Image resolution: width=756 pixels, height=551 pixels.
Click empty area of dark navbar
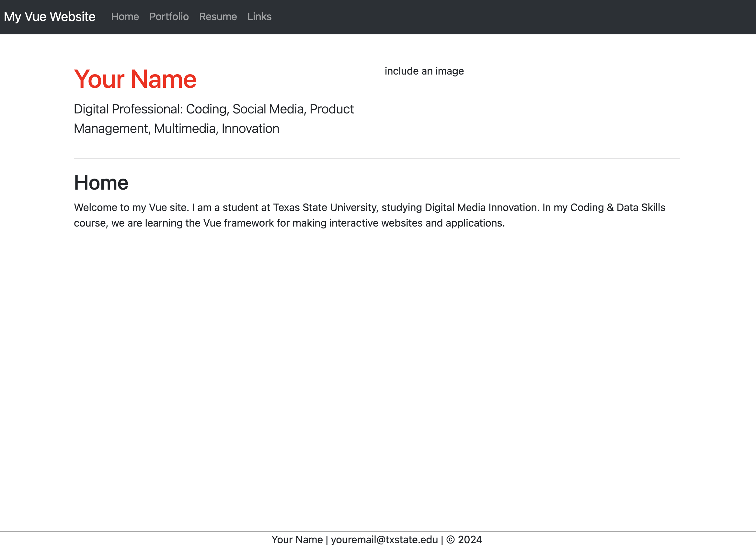500,17
